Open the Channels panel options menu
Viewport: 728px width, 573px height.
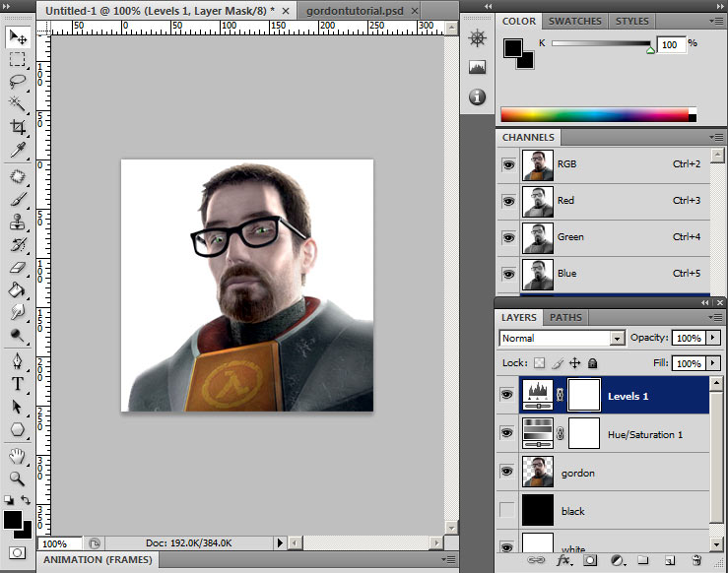(715, 137)
